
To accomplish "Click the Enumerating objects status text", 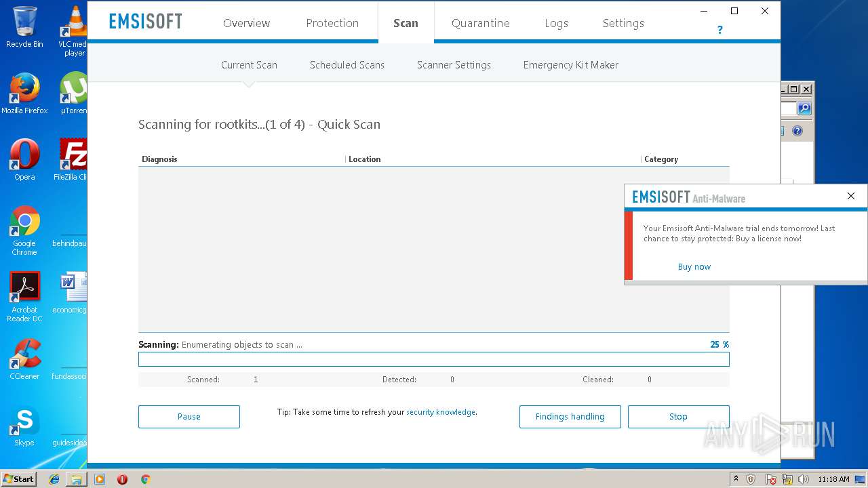I will [241, 344].
